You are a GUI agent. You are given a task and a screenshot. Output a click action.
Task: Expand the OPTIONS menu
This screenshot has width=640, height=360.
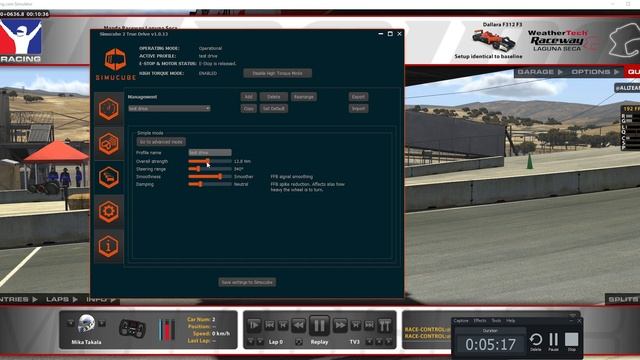coord(595,72)
